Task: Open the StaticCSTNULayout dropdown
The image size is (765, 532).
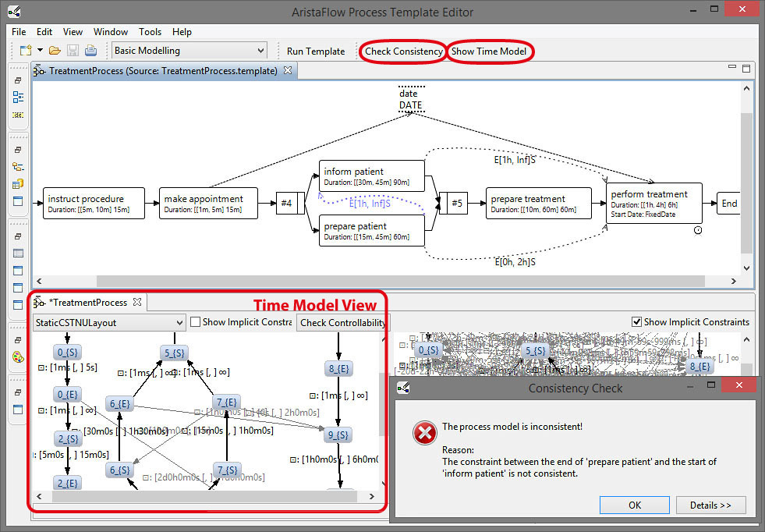Action: coord(109,323)
